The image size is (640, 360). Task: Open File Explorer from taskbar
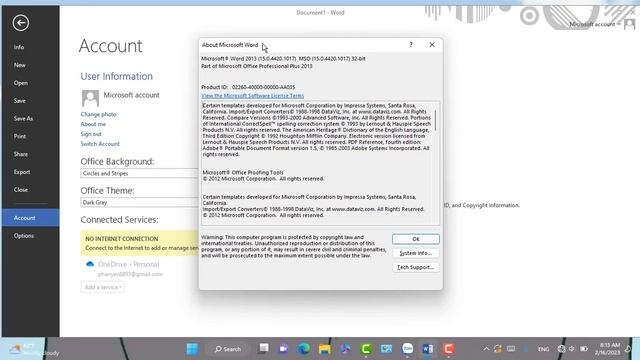(324, 349)
